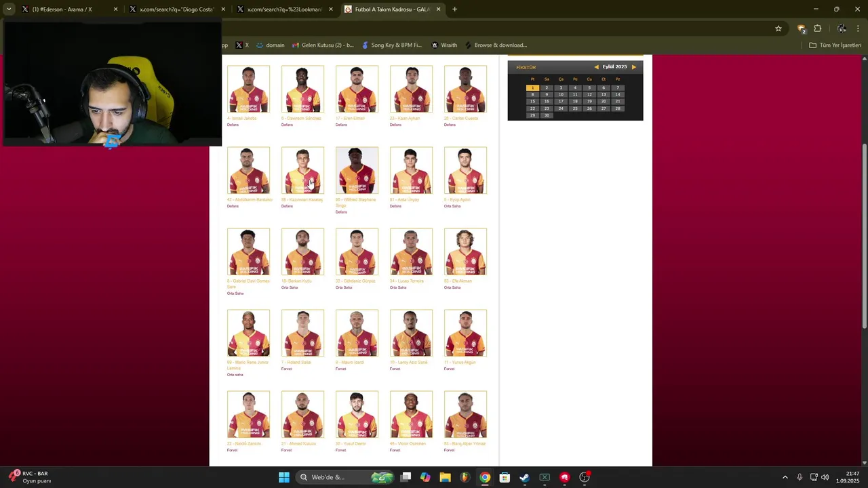Open Kazımcan Karataş player photo
868x488 pixels.
(302, 171)
